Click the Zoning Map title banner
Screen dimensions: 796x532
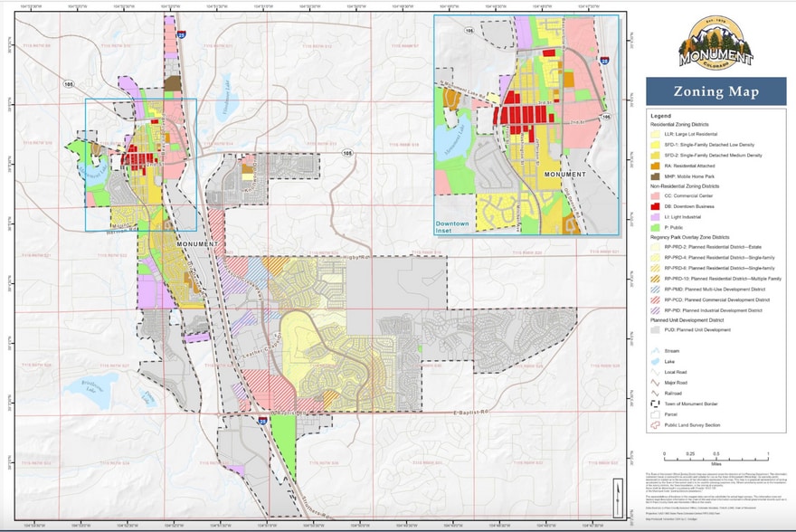click(715, 90)
